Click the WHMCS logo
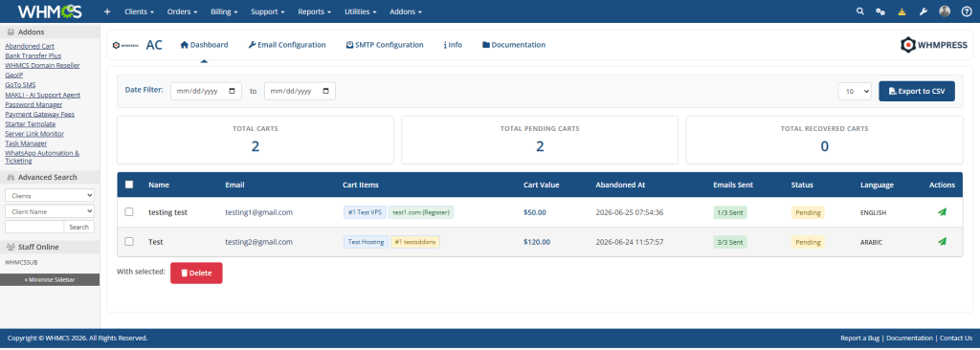 pyautogui.click(x=50, y=11)
